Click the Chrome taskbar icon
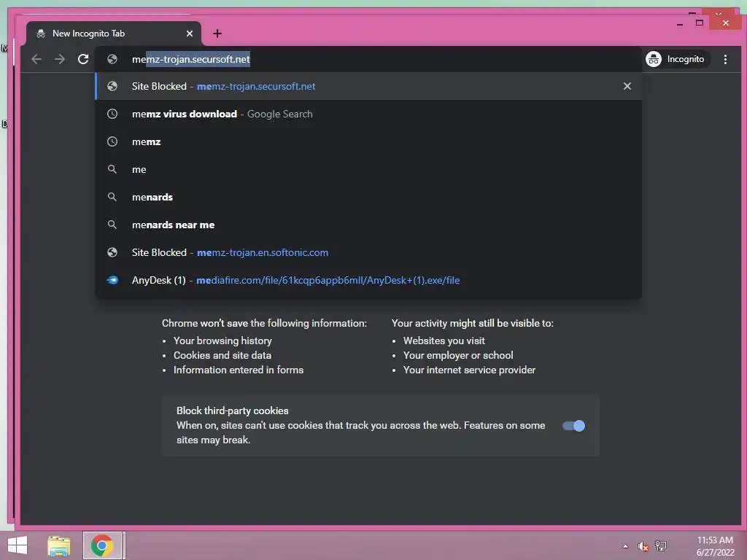Viewport: 747px width, 560px height. [103, 545]
